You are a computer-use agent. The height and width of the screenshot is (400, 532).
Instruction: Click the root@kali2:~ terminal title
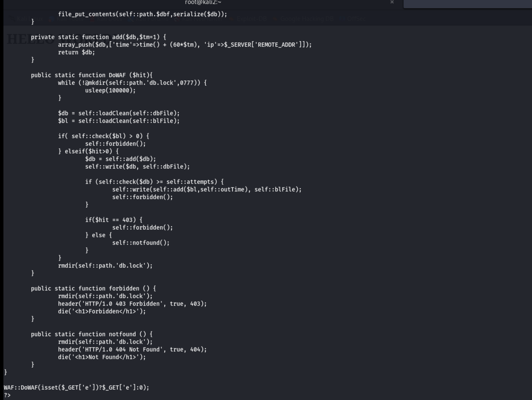pos(203,2)
